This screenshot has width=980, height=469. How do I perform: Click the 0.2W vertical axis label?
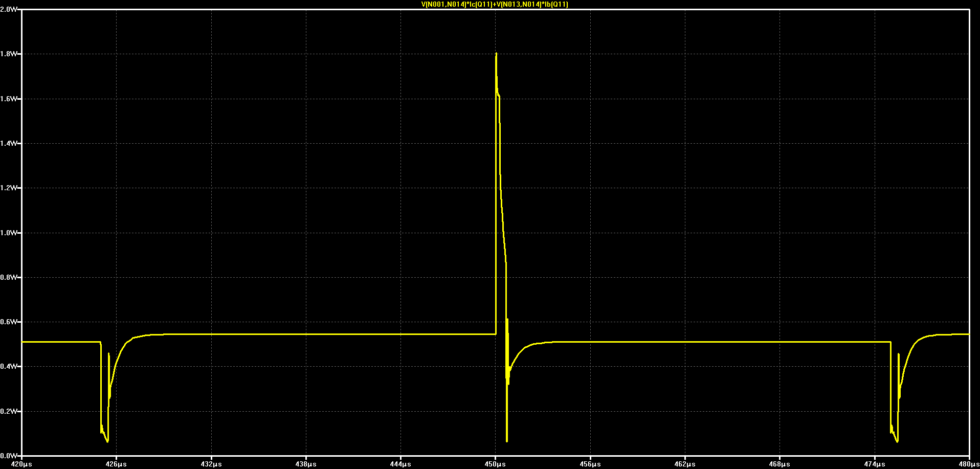9,411
